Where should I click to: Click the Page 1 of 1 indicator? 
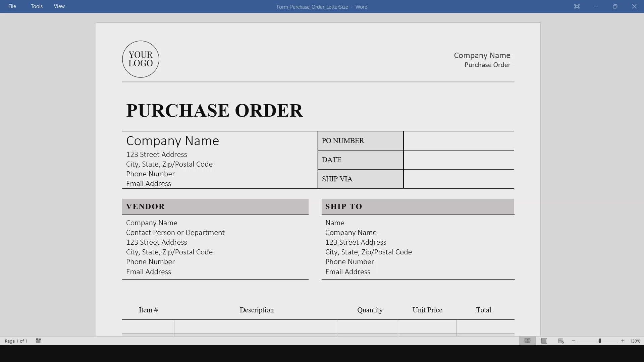16,341
